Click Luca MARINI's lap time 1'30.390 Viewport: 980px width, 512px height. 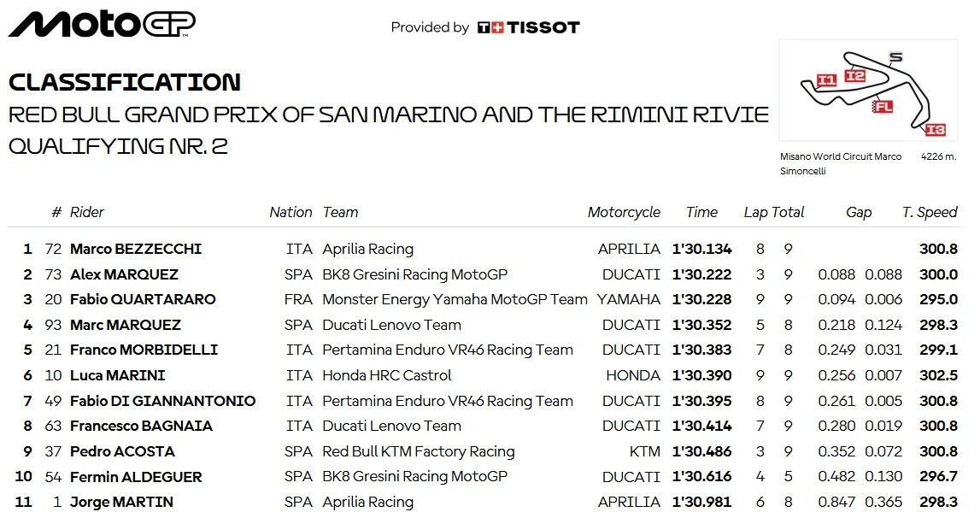point(701,376)
